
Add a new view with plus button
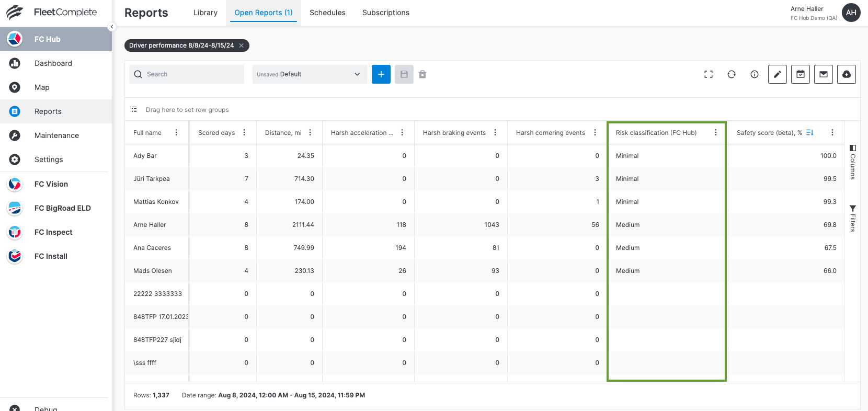click(x=381, y=74)
